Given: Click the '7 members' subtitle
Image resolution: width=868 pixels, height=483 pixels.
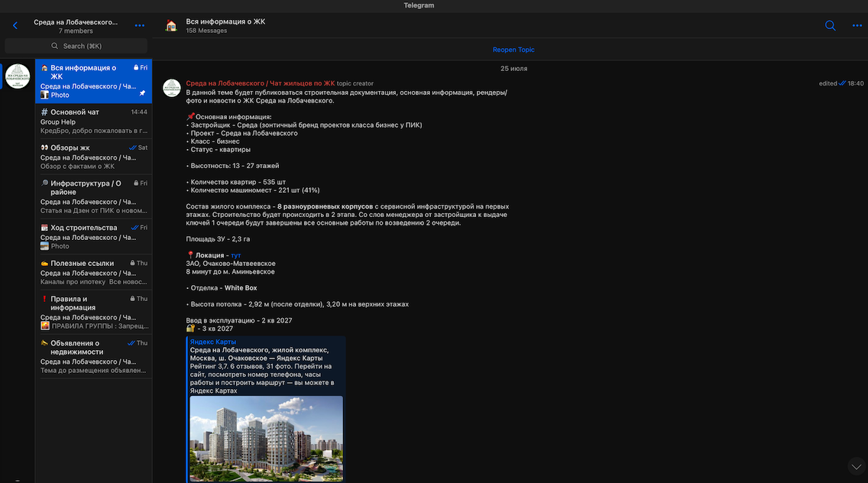Looking at the screenshot, I should [76, 31].
